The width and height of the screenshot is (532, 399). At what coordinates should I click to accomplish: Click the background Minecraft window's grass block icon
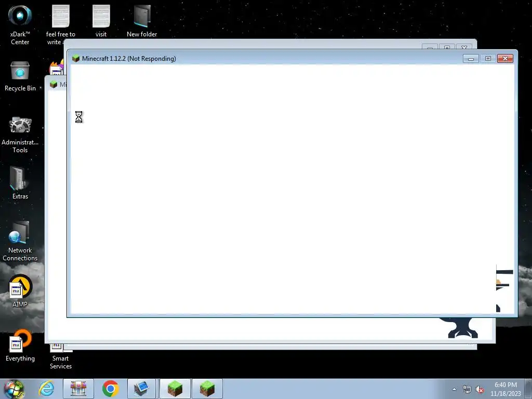click(x=54, y=84)
